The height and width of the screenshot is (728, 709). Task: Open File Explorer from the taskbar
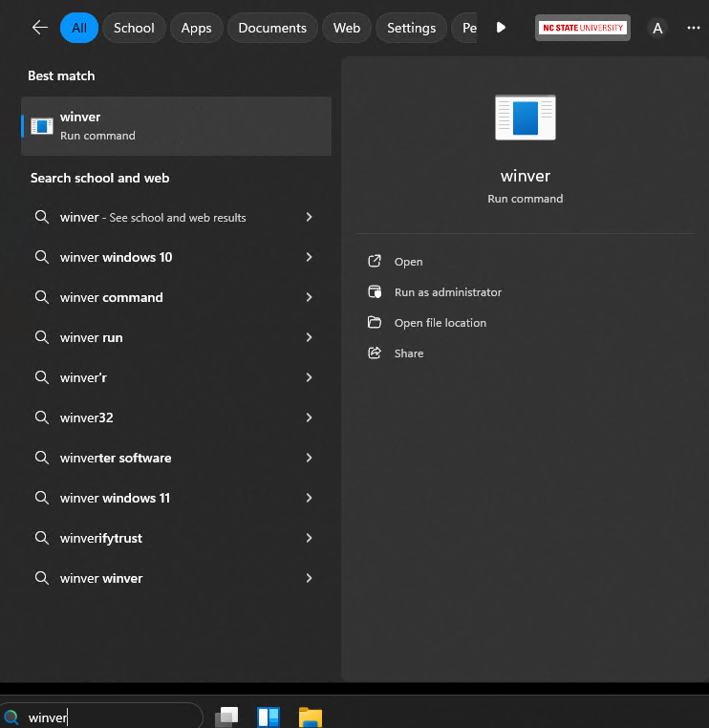pyautogui.click(x=310, y=717)
